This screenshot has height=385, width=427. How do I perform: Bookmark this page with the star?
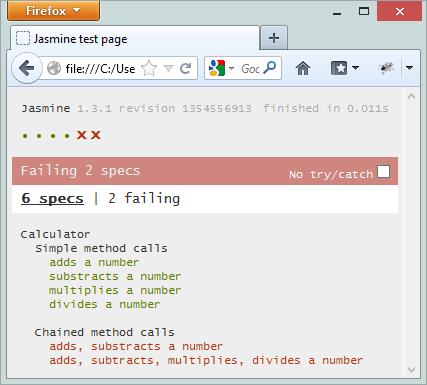point(149,68)
